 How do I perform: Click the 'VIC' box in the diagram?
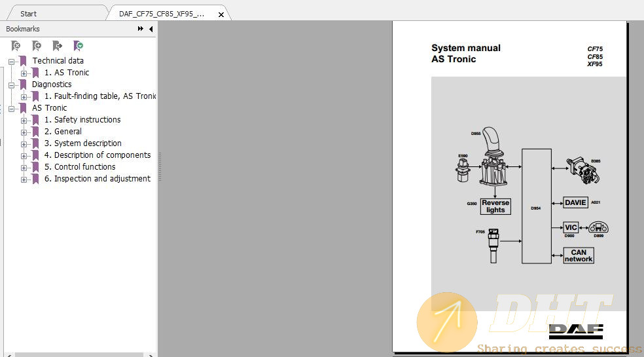[571, 227]
